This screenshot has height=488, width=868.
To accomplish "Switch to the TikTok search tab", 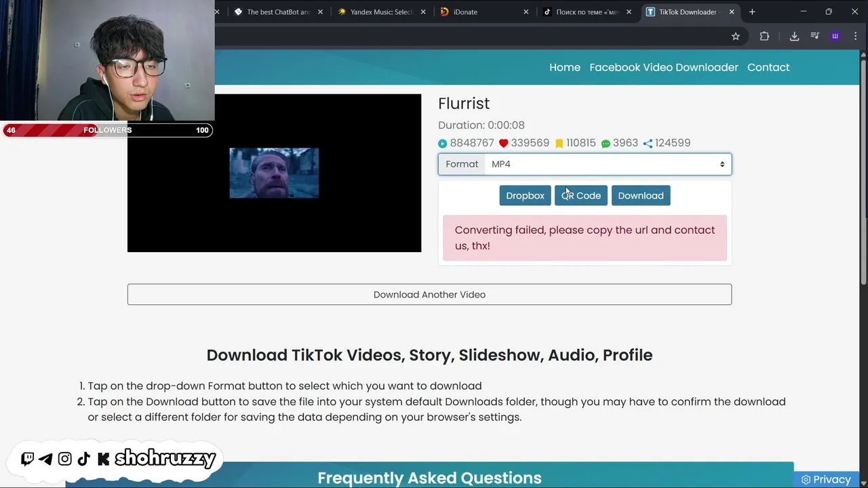I will 586,12.
